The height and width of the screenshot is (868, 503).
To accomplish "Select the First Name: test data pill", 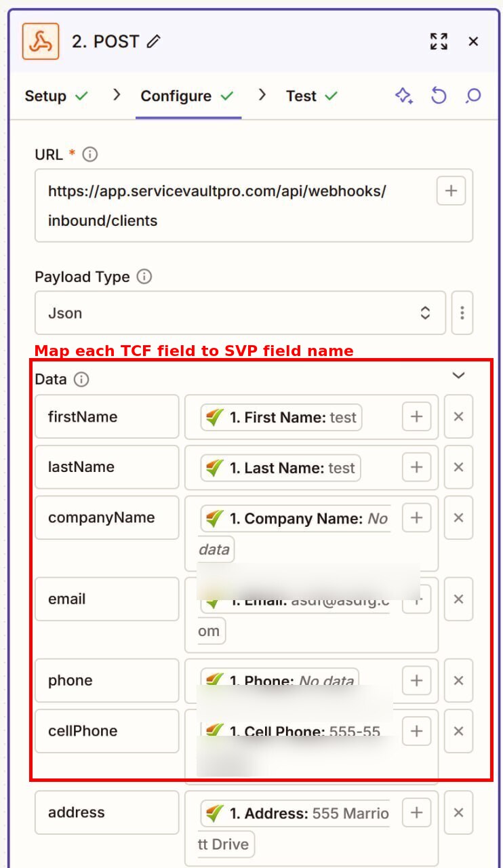I will click(x=281, y=418).
